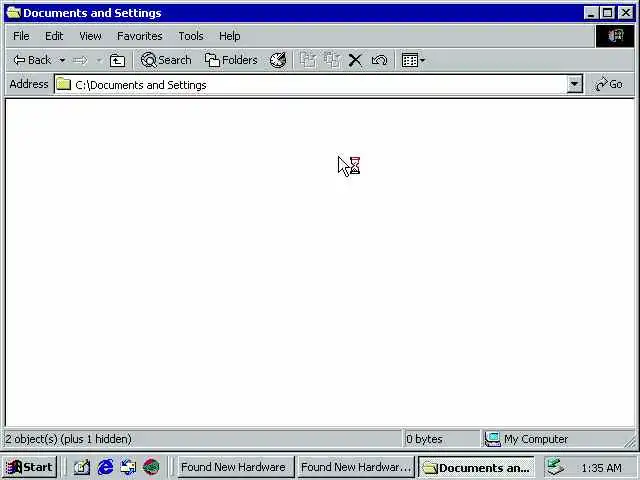Go up one folder level
This screenshot has height=480, width=640.
[118, 60]
